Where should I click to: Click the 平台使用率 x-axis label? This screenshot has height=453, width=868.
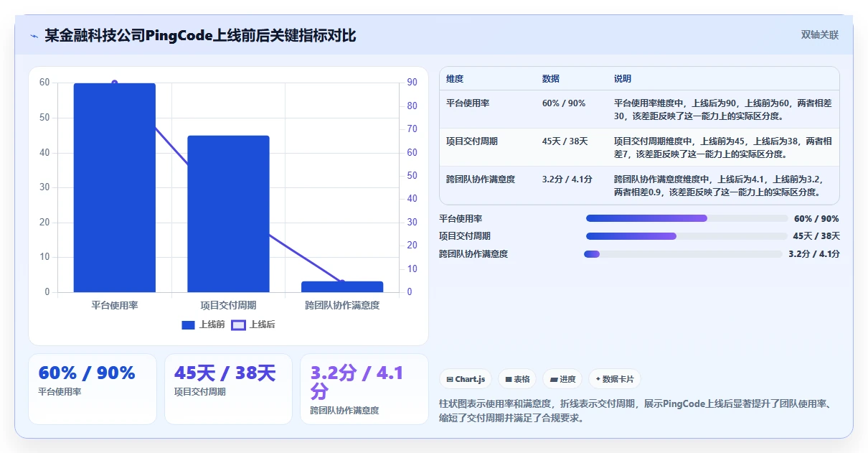[115, 305]
